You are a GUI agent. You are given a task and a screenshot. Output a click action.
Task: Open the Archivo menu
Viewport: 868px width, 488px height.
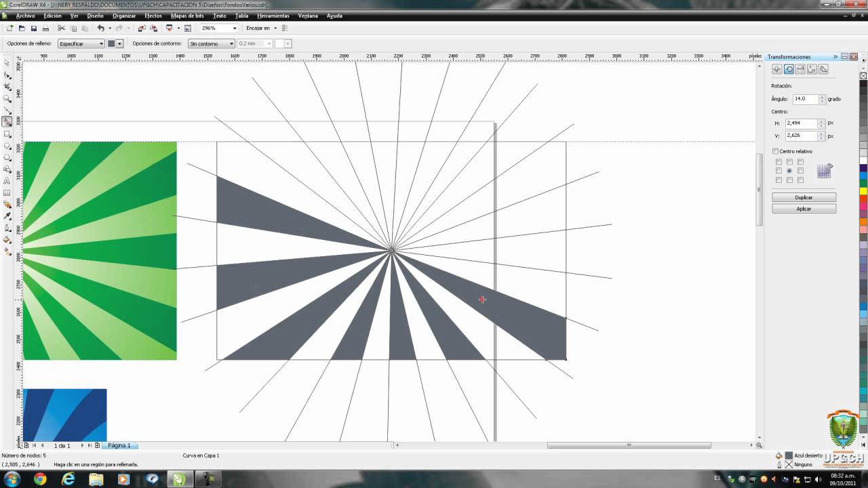(25, 16)
